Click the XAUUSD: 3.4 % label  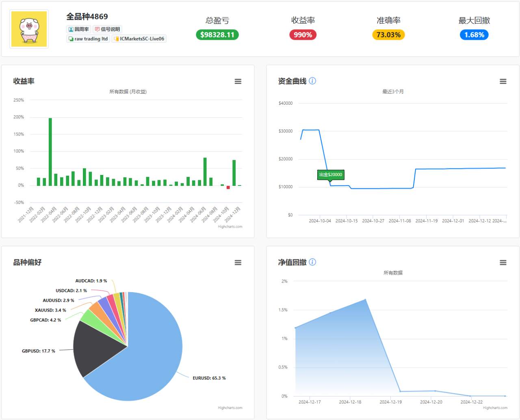pos(50,310)
